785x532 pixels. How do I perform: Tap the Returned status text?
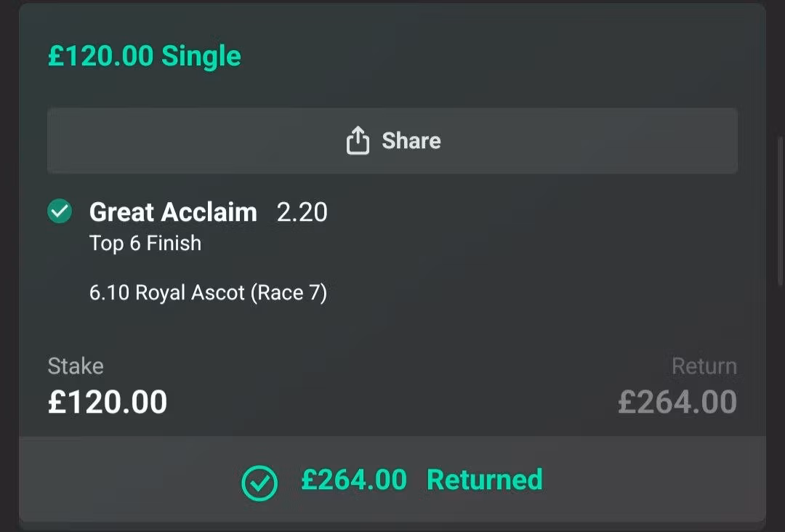pyautogui.click(x=484, y=480)
